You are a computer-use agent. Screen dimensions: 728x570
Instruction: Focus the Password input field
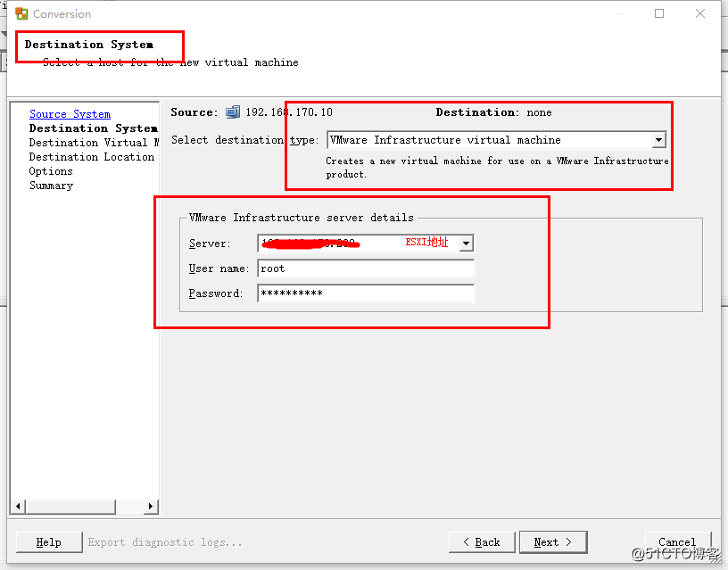click(366, 293)
